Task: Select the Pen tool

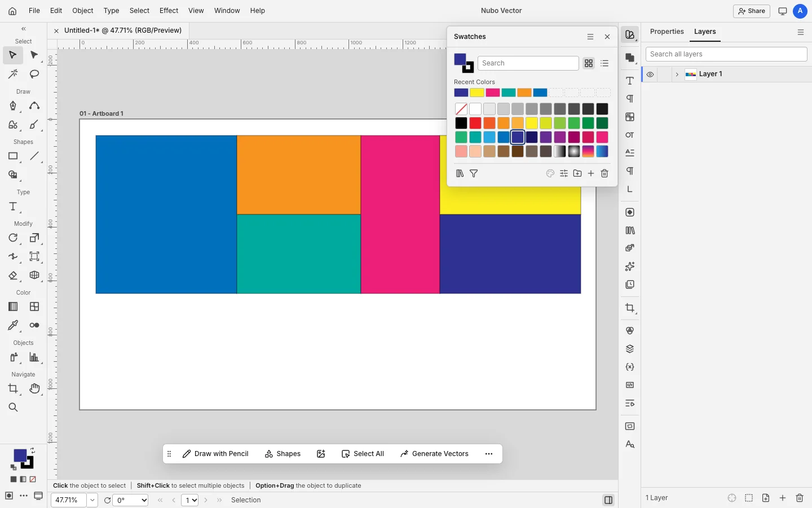Action: pos(12,106)
